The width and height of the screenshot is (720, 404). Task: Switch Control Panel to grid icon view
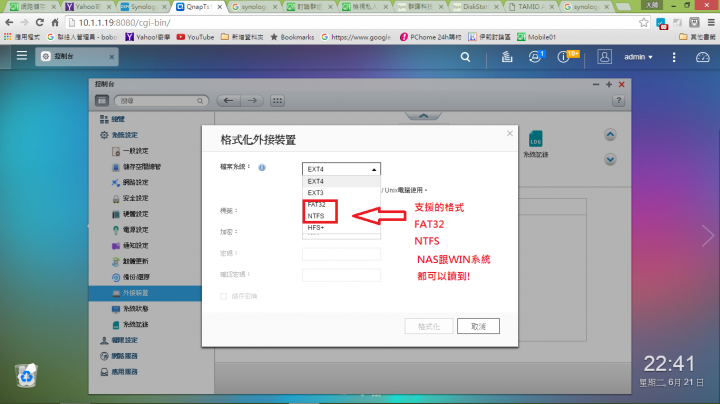pos(277,101)
